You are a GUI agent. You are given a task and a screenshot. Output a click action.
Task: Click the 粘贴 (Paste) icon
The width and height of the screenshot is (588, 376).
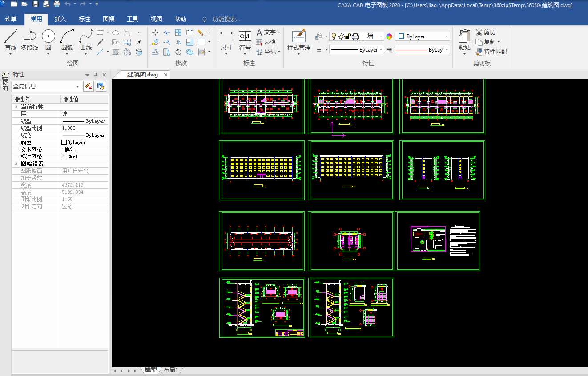tap(464, 40)
